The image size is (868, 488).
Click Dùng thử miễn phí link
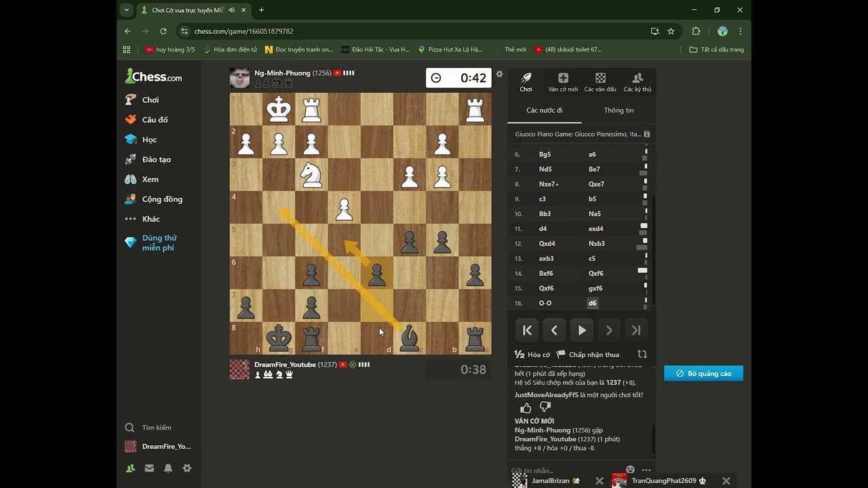point(159,243)
